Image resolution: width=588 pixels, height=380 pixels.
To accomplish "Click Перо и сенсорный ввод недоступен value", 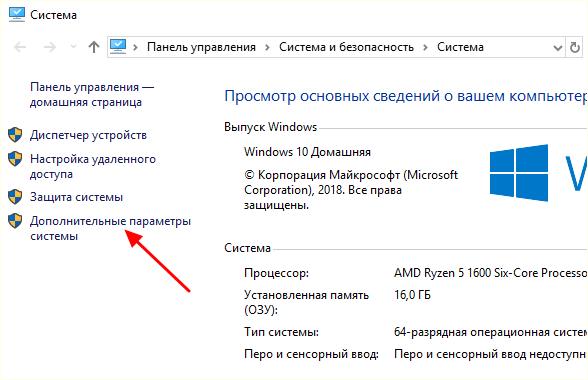I will pos(490,354).
